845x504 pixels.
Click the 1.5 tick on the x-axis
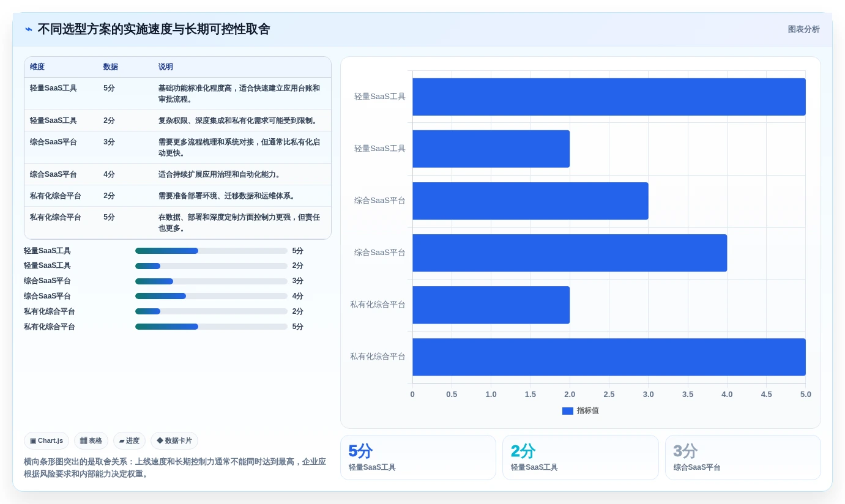(530, 395)
